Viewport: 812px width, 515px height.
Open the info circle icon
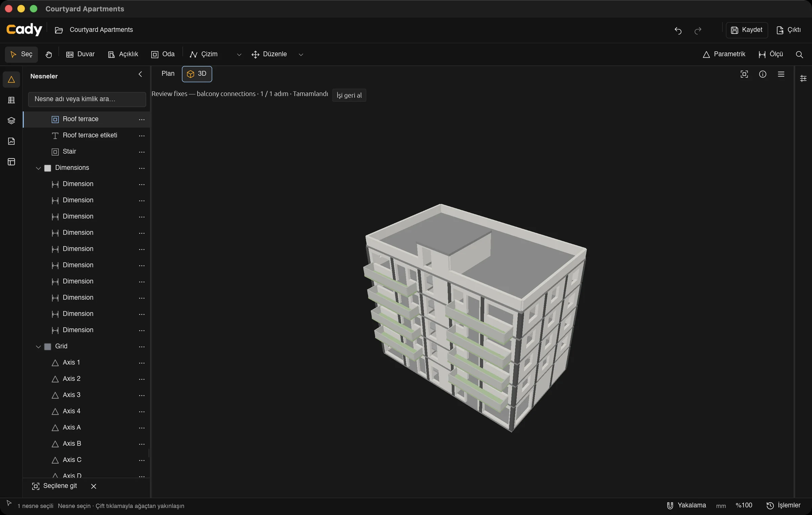[x=763, y=74]
